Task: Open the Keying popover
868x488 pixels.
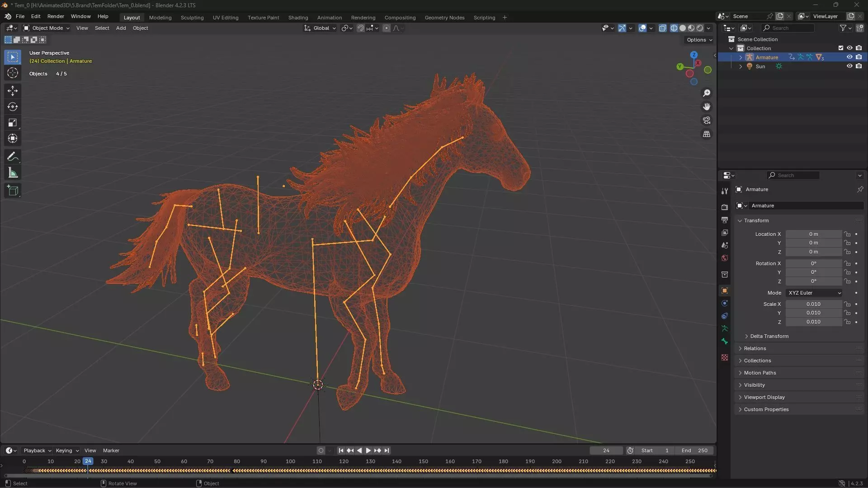Action: coord(67,450)
